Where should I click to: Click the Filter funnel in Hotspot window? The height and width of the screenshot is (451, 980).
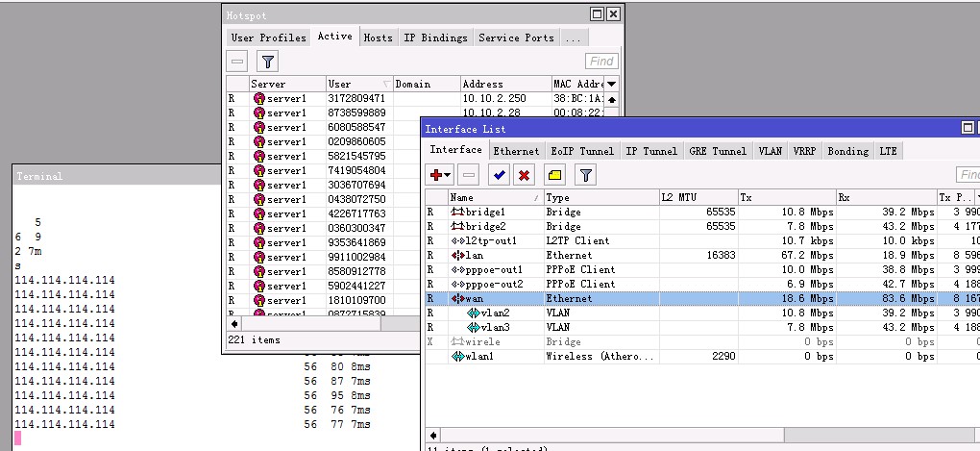tap(267, 62)
